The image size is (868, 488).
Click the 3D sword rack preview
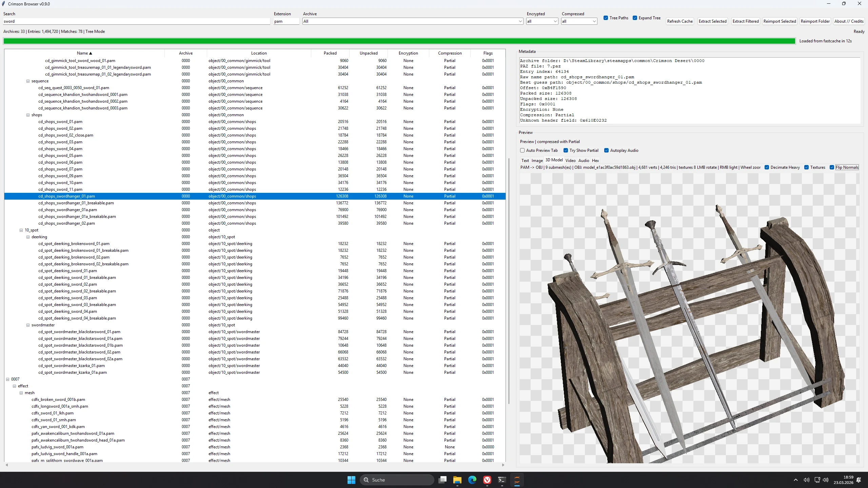(x=690, y=318)
